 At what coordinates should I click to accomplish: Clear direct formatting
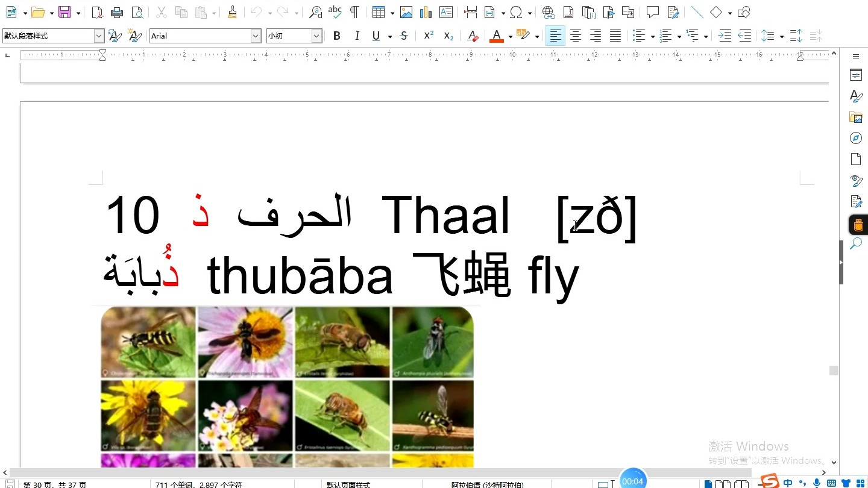(473, 36)
